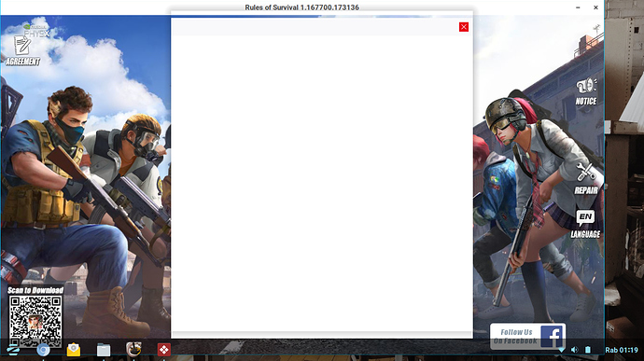The width and height of the screenshot is (644, 361).
Task: Open the file manager folder icon
Action: [104, 350]
